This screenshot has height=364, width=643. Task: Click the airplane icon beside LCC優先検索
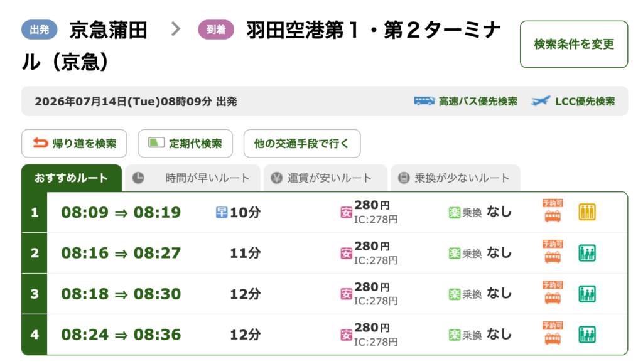pos(541,101)
